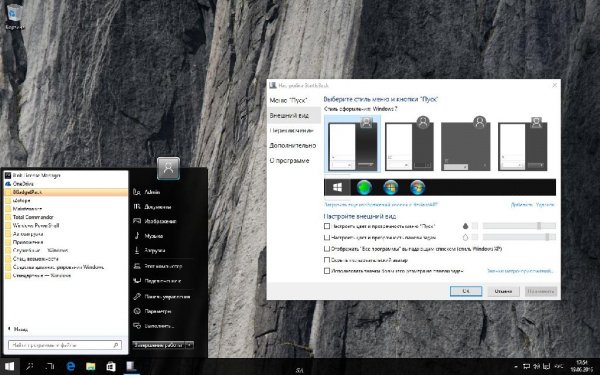Choose the second Start menu style thumbnail

[x=409, y=144]
